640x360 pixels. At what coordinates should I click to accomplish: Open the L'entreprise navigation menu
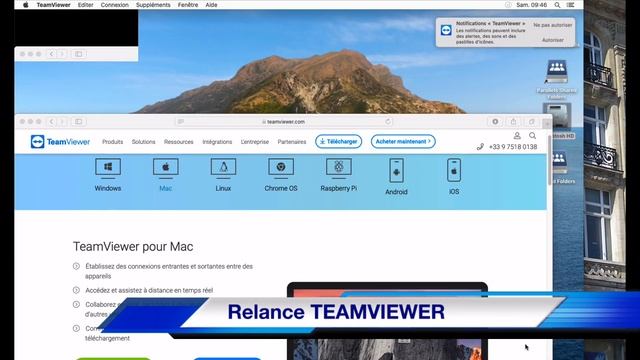(255, 142)
